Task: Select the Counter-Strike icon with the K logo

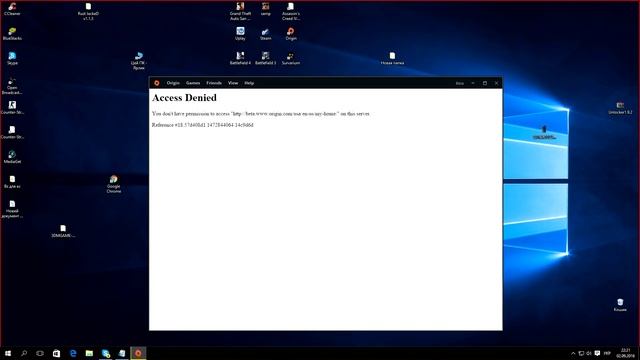Action: (x=12, y=108)
